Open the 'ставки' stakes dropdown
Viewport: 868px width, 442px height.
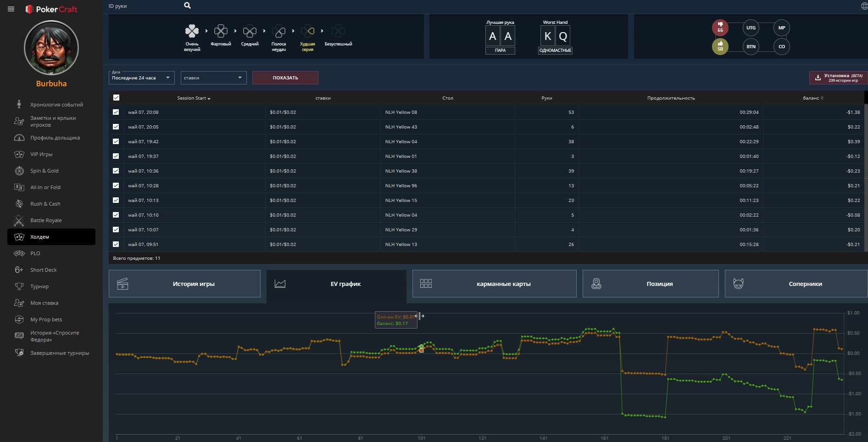point(213,78)
